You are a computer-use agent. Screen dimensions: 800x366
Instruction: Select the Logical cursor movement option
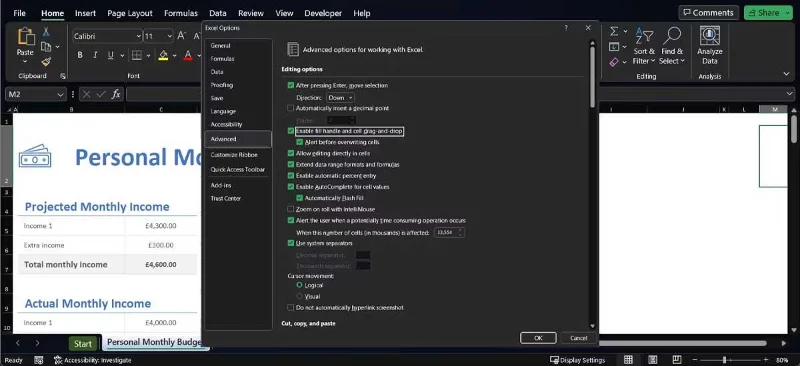point(299,285)
